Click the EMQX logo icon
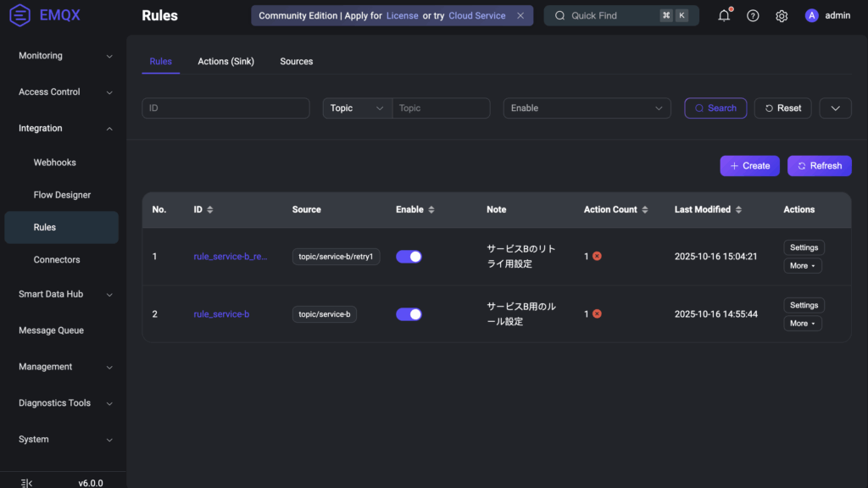The height and width of the screenshot is (488, 868). click(19, 15)
